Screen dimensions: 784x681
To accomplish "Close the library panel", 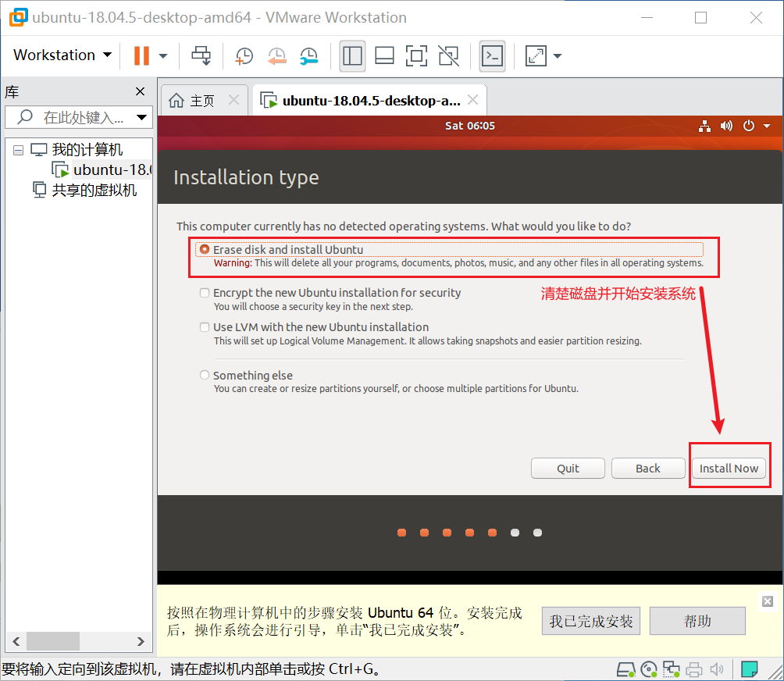I will 140,91.
